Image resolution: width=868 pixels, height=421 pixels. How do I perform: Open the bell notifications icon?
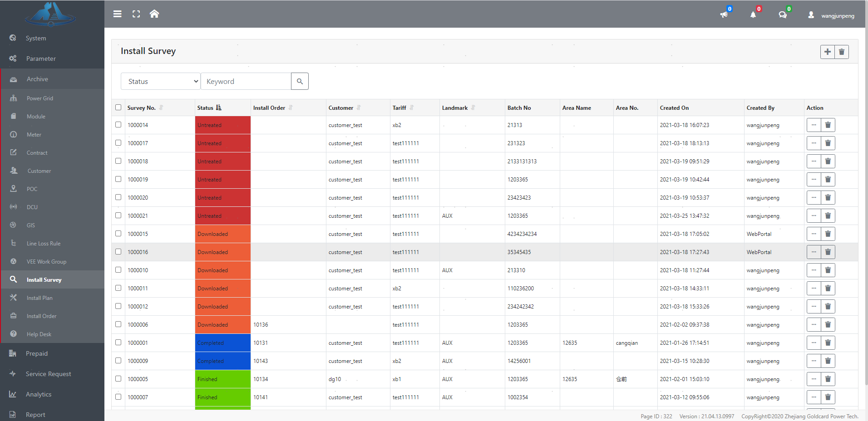(753, 15)
